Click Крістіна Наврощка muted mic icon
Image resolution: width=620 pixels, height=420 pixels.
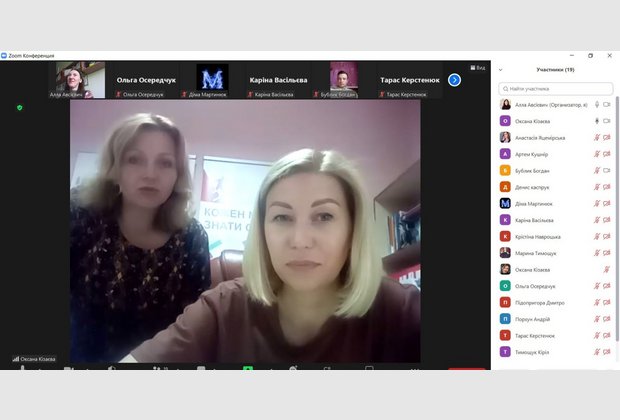click(597, 236)
